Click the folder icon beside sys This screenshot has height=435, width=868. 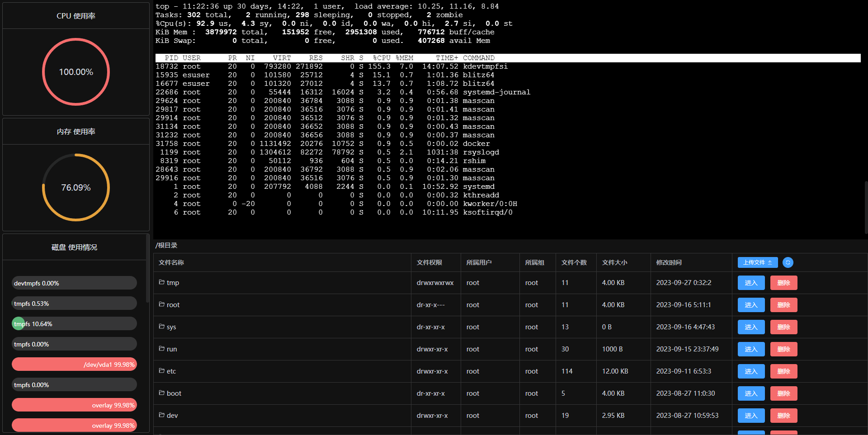161,327
